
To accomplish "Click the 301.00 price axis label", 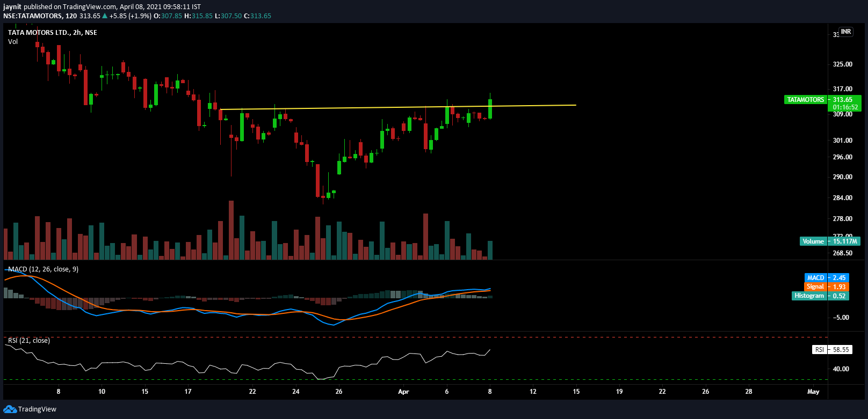I will coord(842,141).
